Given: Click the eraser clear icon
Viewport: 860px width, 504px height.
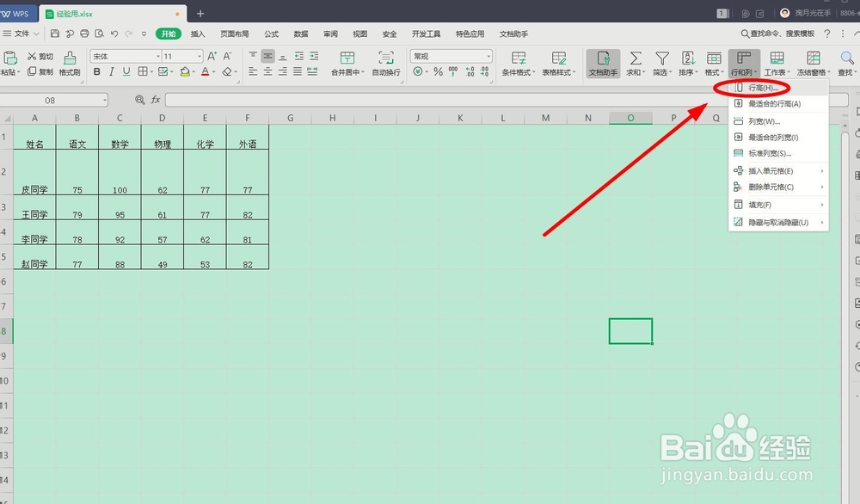Looking at the screenshot, I should pyautogui.click(x=227, y=71).
